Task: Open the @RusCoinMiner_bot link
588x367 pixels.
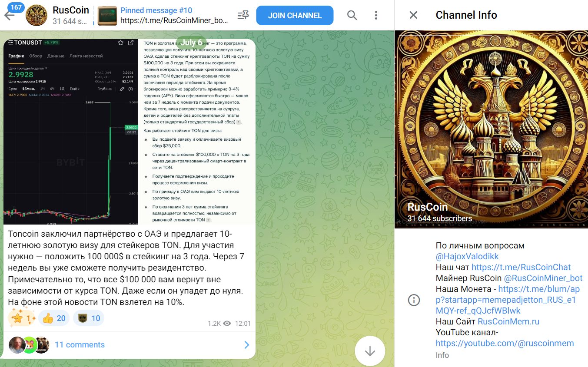Action: coord(543,278)
